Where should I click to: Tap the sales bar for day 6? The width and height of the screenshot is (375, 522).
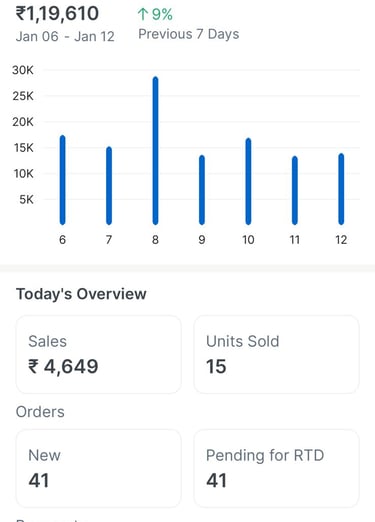coord(62,180)
